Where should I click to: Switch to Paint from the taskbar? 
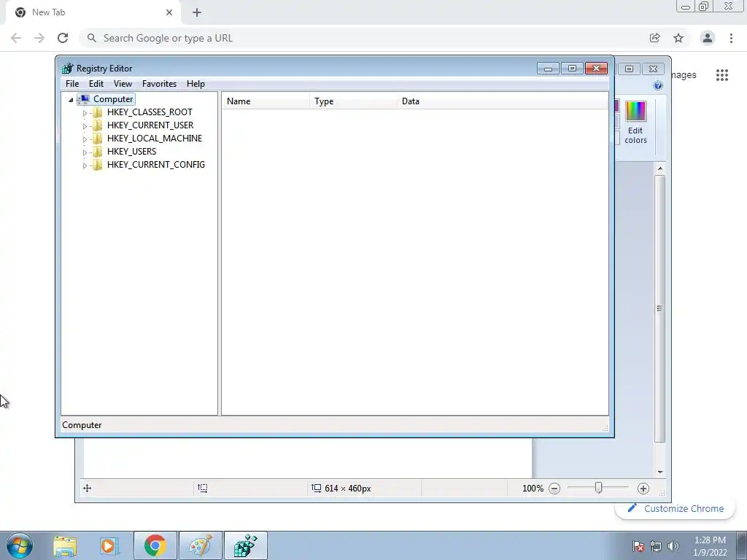point(201,545)
